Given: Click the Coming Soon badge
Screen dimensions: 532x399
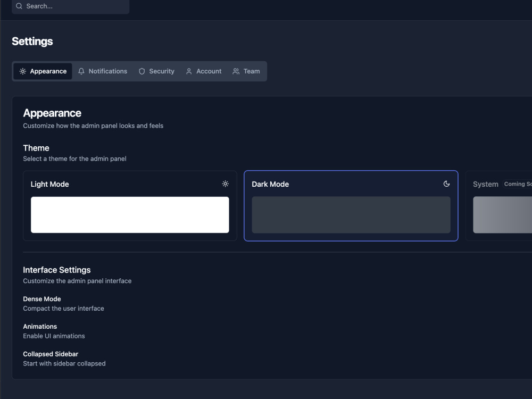Looking at the screenshot, I should (517, 184).
